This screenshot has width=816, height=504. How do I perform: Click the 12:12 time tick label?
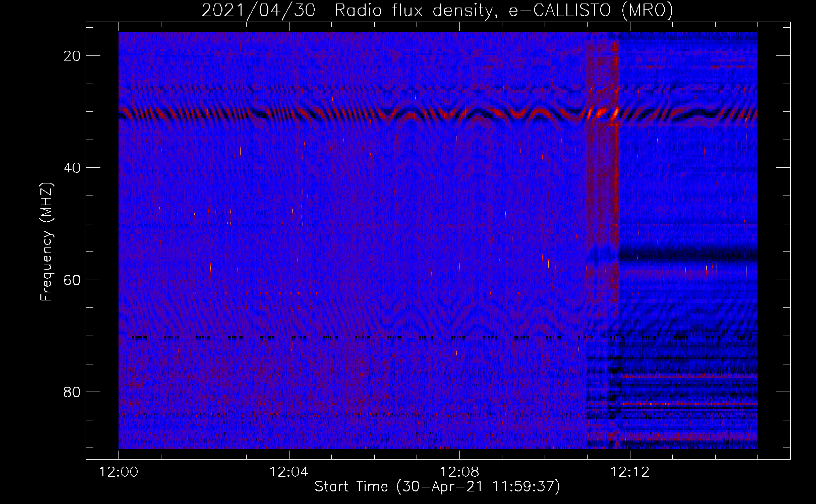(x=630, y=472)
